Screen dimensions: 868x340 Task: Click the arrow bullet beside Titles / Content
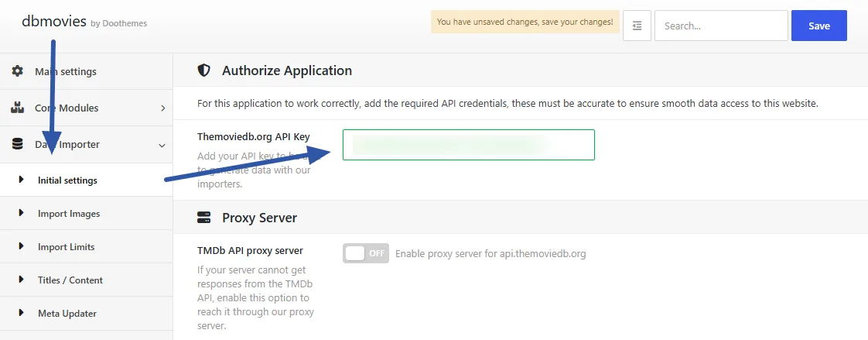(x=21, y=280)
